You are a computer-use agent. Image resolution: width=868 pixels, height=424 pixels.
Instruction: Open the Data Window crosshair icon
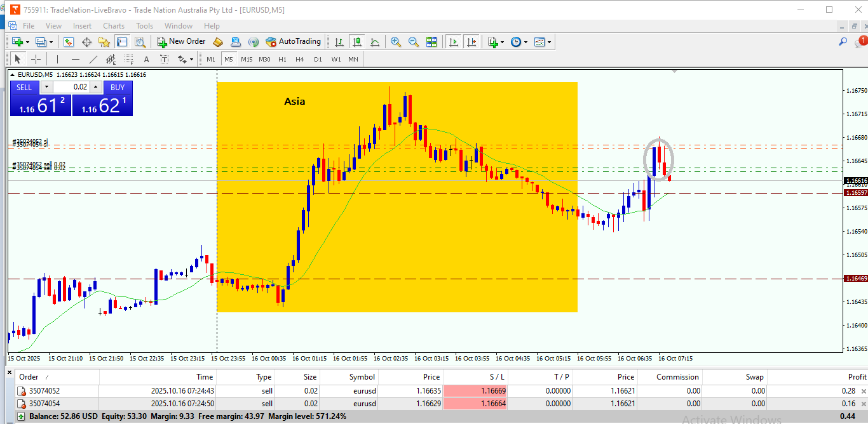[86, 42]
